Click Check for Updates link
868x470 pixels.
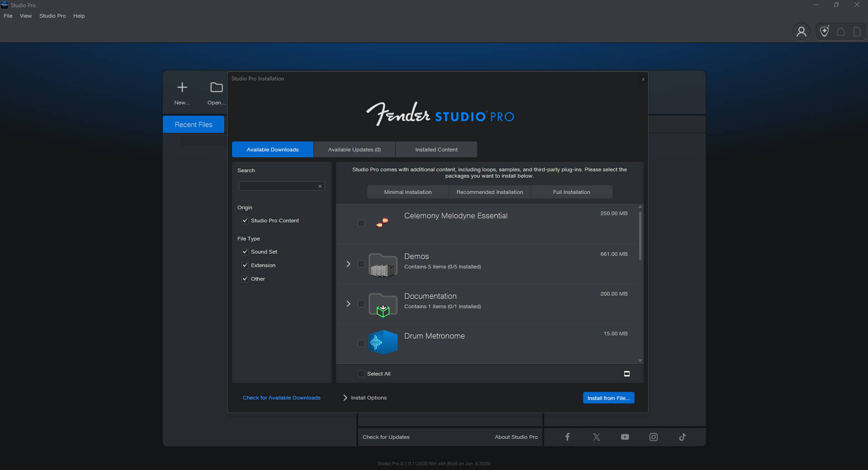[x=386, y=437]
